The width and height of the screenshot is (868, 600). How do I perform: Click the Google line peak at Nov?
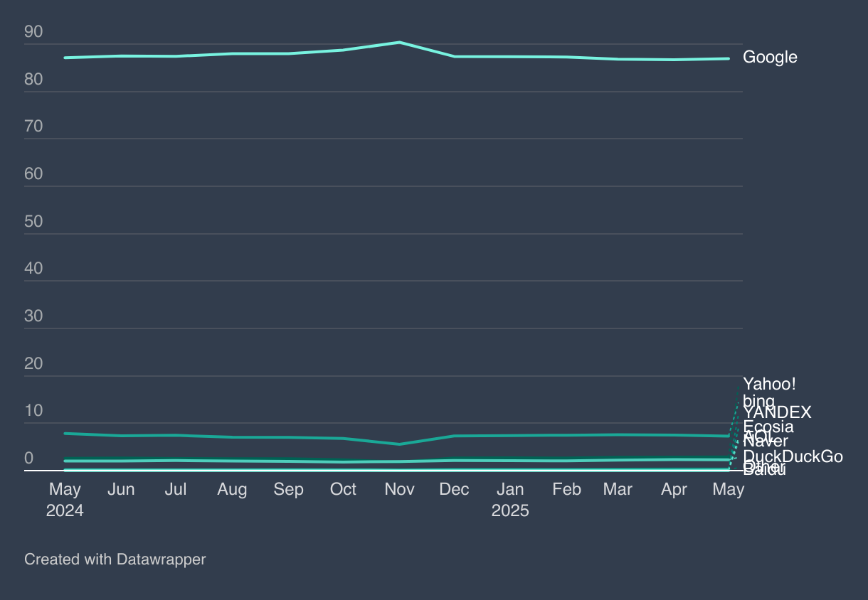point(399,43)
